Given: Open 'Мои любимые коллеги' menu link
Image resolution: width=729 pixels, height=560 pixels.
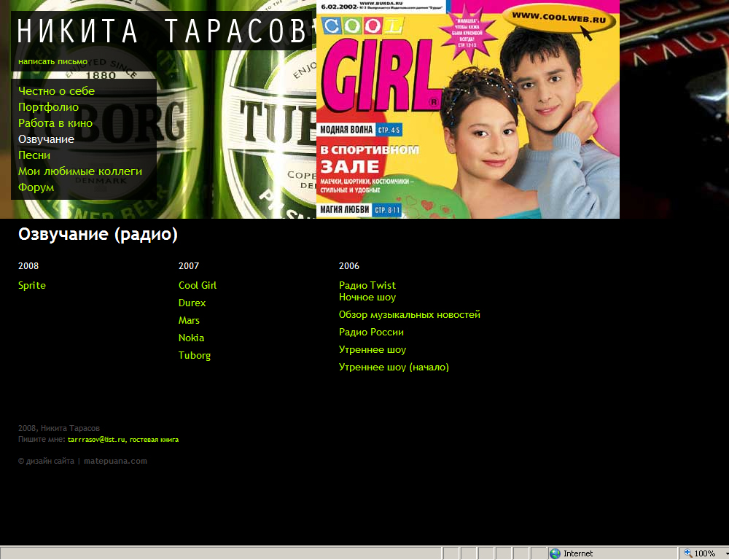Looking at the screenshot, I should 80,171.
